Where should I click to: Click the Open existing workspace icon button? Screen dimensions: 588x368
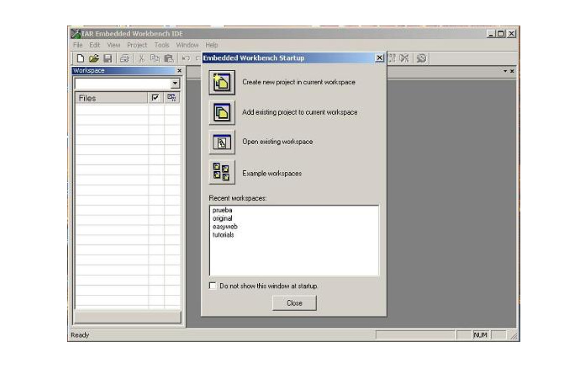pyautogui.click(x=222, y=142)
